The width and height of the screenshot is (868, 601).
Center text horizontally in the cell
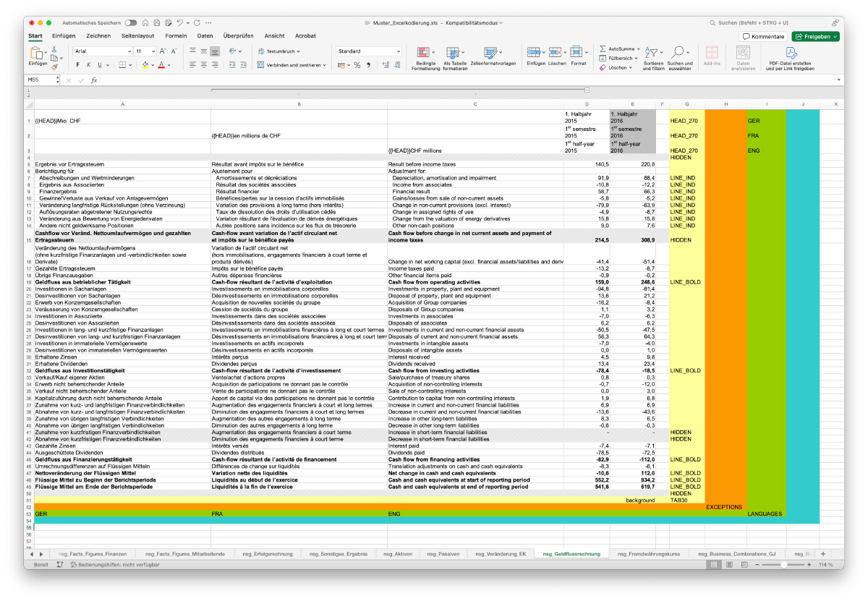click(x=204, y=64)
